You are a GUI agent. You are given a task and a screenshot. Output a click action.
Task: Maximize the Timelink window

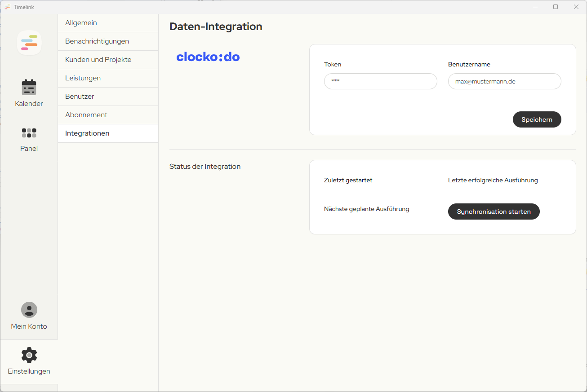coord(556,7)
